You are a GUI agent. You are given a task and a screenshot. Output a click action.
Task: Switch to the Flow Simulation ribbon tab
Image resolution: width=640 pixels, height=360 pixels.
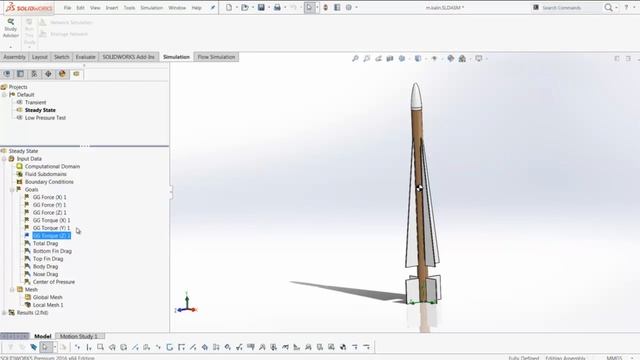click(x=216, y=57)
